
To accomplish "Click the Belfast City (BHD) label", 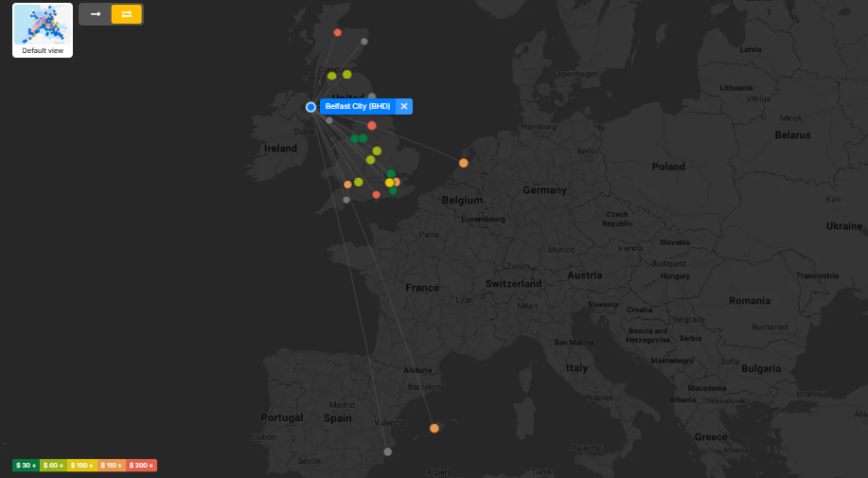I will [x=358, y=106].
